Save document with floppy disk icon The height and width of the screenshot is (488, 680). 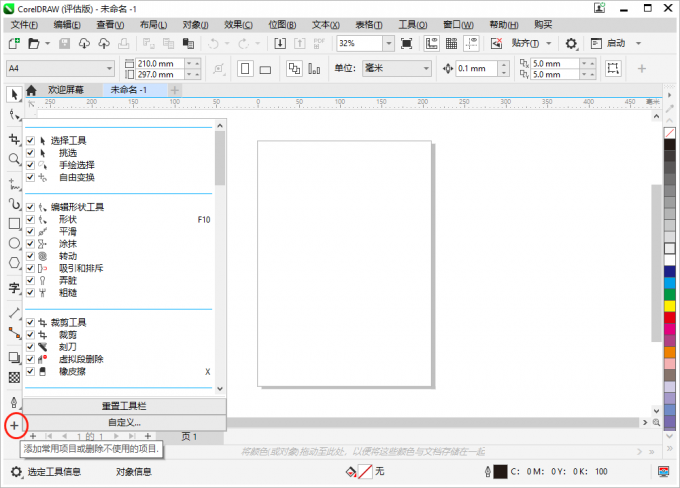click(x=65, y=43)
